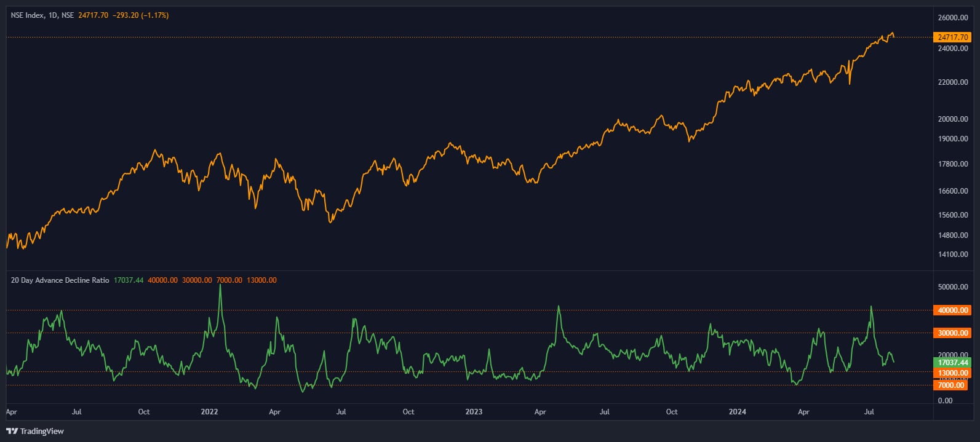Click the orange 24717.70 value in chart legend
This screenshot has width=980, height=442.
pos(93,15)
